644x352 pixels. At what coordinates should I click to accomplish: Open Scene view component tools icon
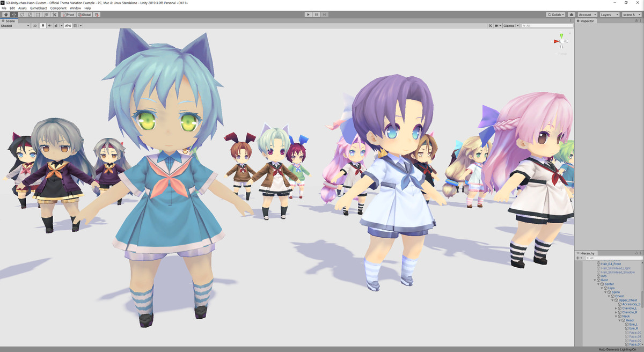pos(491,26)
